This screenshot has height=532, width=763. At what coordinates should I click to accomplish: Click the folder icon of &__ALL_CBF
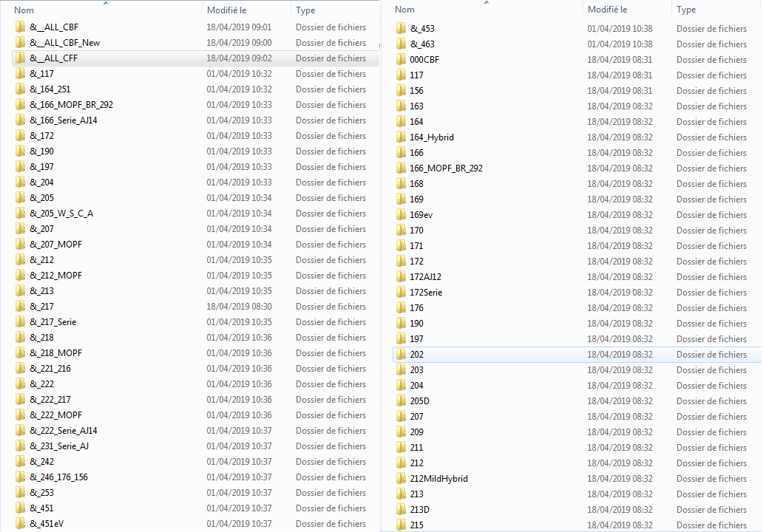[20, 27]
